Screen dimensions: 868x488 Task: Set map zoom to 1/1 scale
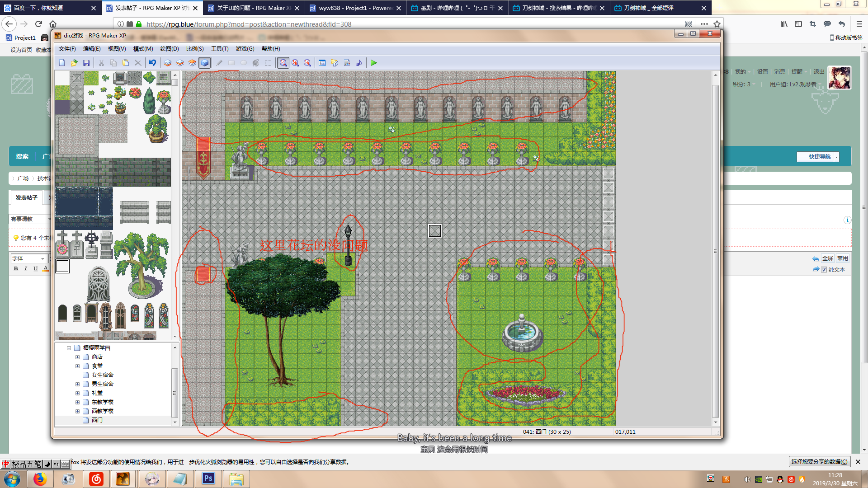point(283,63)
